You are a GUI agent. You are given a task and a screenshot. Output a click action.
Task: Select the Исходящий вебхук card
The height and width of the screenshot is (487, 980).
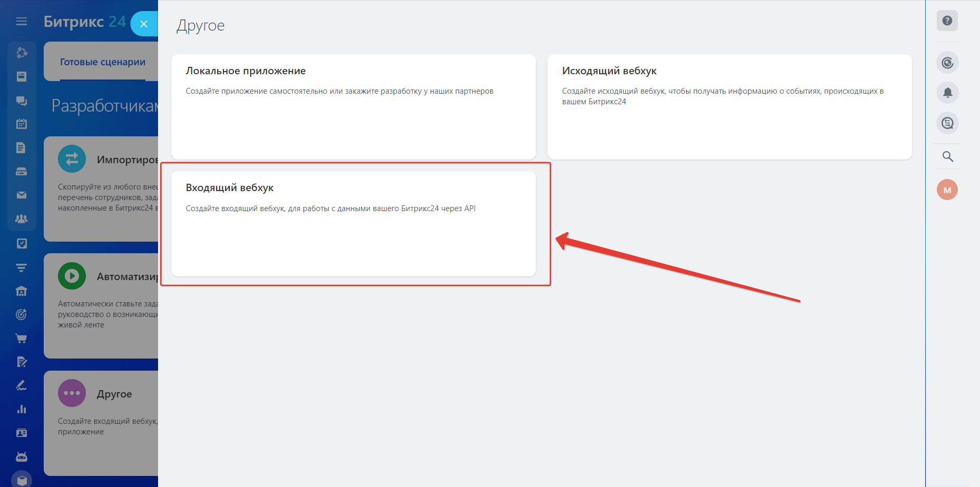pos(730,107)
